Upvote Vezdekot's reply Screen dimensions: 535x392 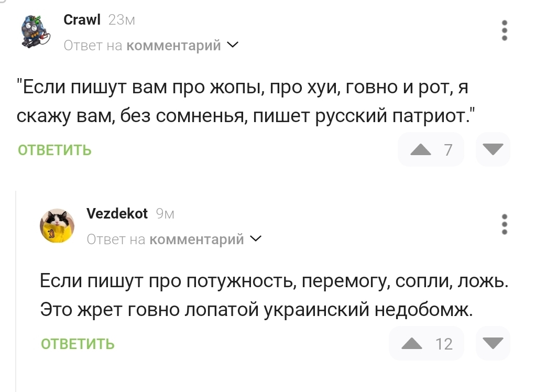coord(412,344)
